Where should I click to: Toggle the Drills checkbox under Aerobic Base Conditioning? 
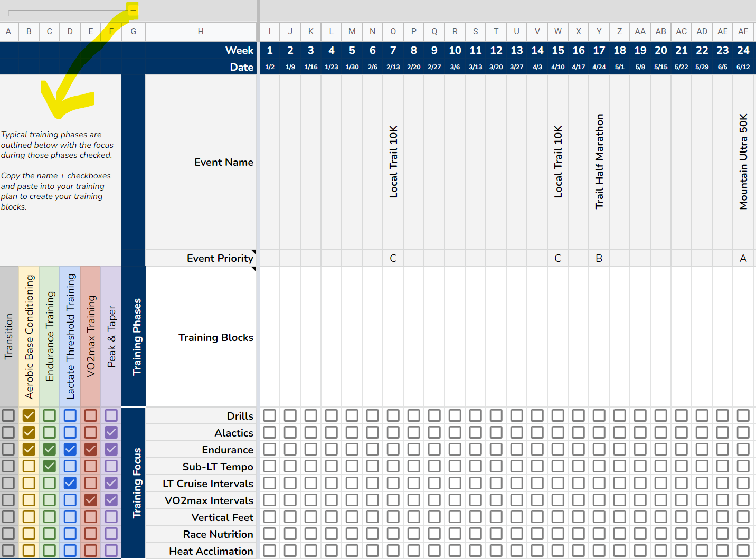(x=29, y=415)
